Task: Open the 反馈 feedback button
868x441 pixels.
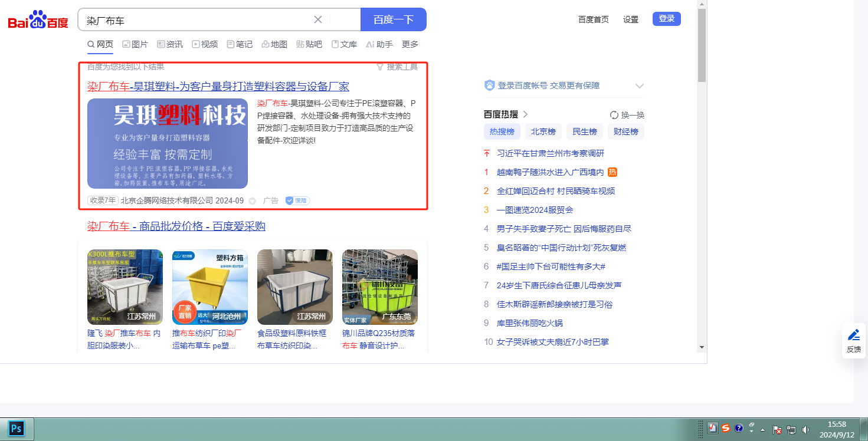Action: (854, 341)
